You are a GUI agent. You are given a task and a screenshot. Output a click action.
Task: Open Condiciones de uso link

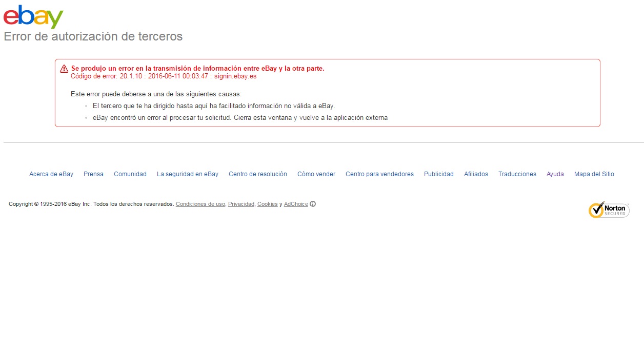[200, 204]
